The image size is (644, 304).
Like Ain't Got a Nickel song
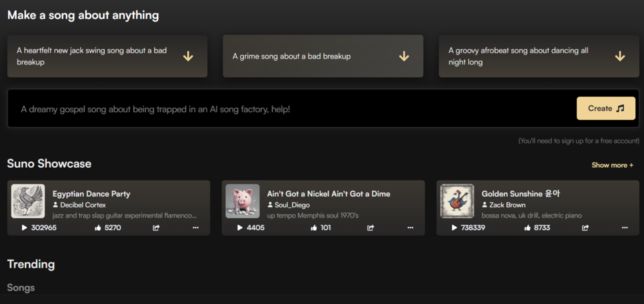(x=313, y=227)
